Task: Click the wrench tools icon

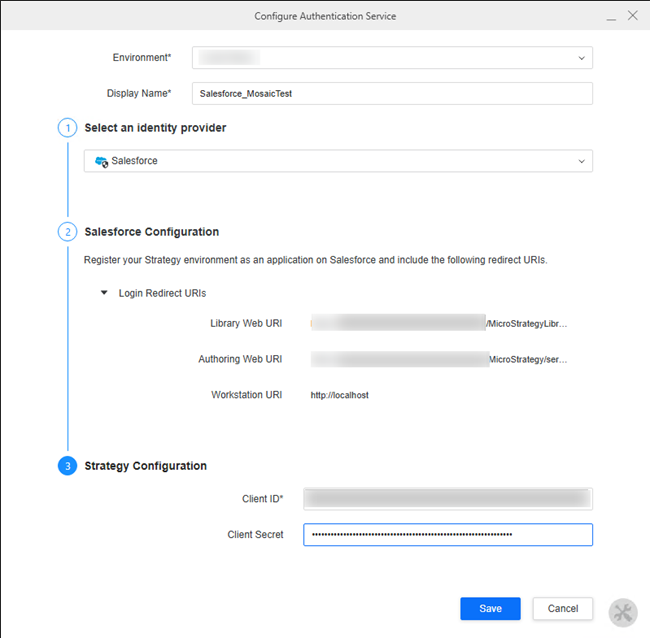Action: 622,612
